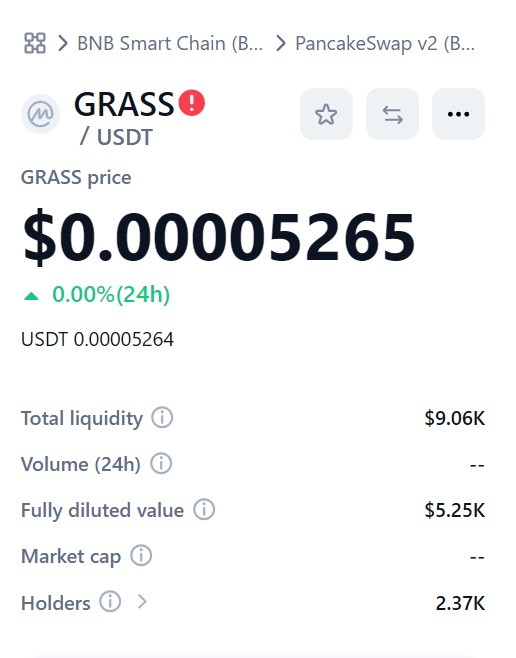This screenshot has height=658, width=516.
Task: Click the chevron before PancakeSwap v2
Action: point(280,43)
